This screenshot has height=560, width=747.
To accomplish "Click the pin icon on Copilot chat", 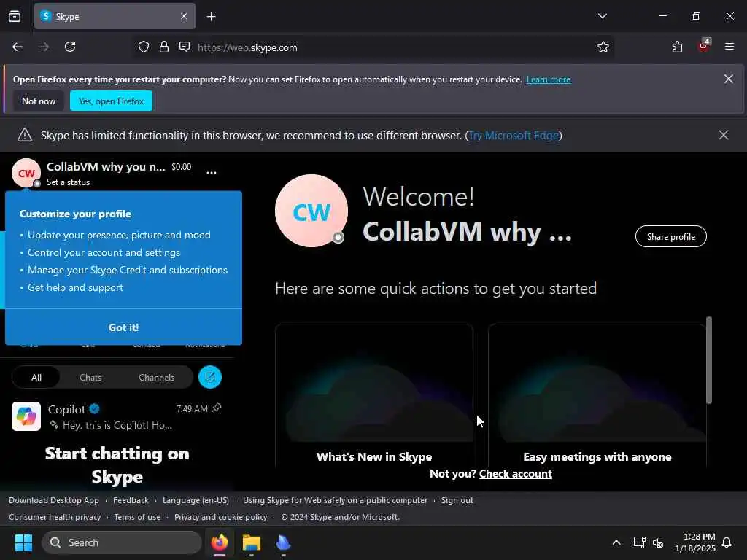I will pyautogui.click(x=217, y=408).
